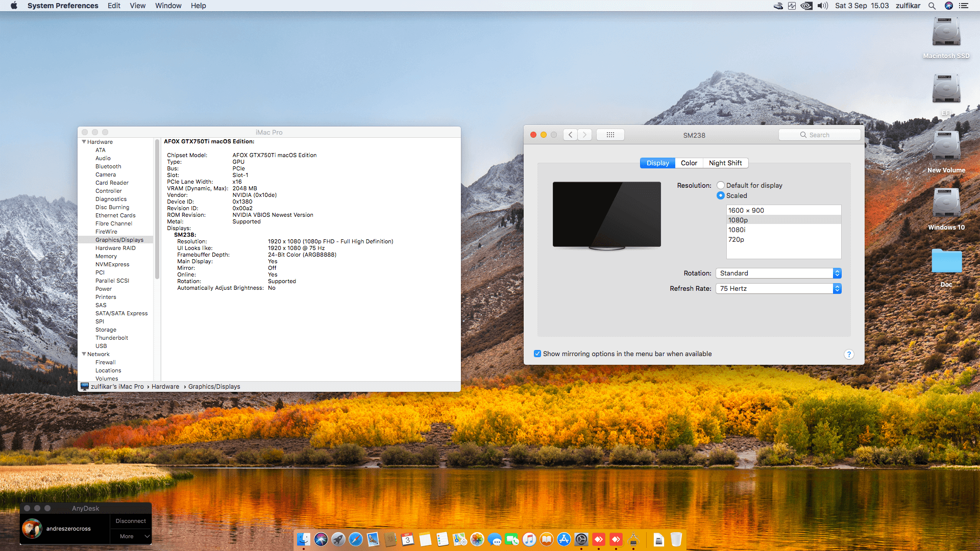Open the Rotation dropdown
Image resolution: width=980 pixels, height=551 pixels.
[778, 273]
